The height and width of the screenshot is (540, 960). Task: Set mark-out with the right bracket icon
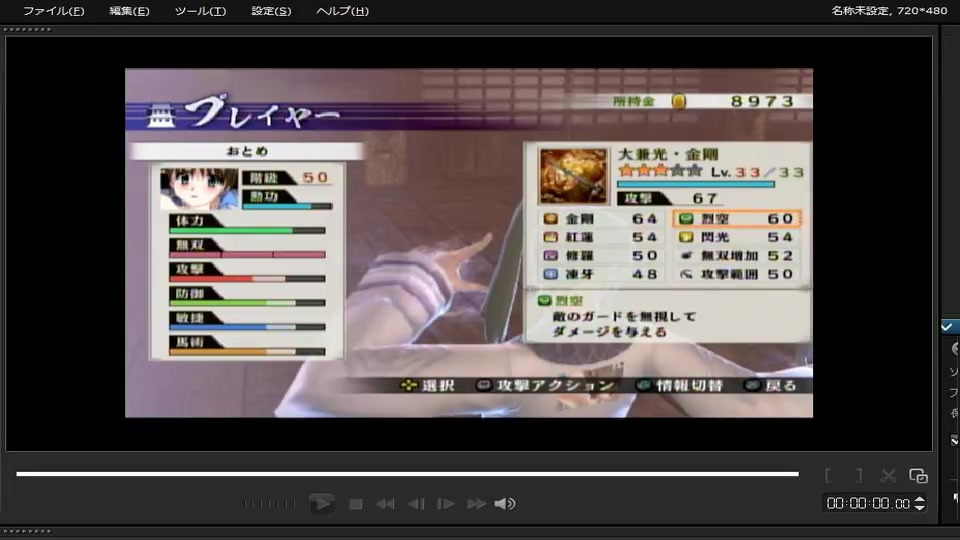(x=859, y=475)
